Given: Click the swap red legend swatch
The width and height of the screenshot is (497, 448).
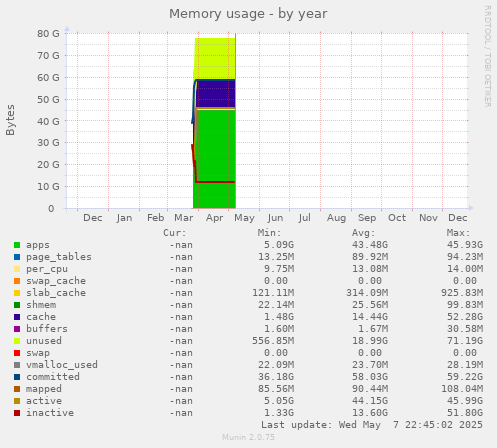Looking at the screenshot, I should [x=17, y=353].
